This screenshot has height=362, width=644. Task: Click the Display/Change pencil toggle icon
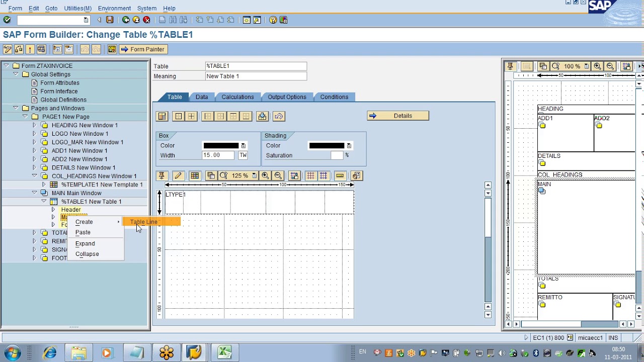pyautogui.click(x=8, y=49)
